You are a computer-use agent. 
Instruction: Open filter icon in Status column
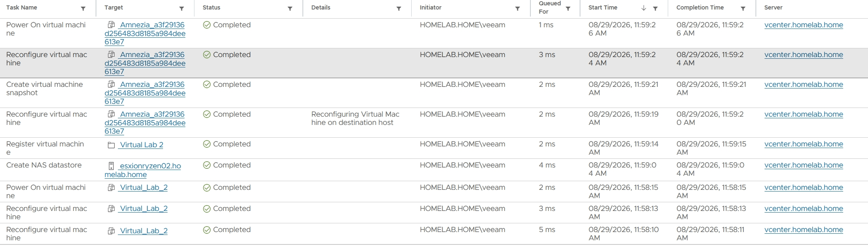(290, 9)
